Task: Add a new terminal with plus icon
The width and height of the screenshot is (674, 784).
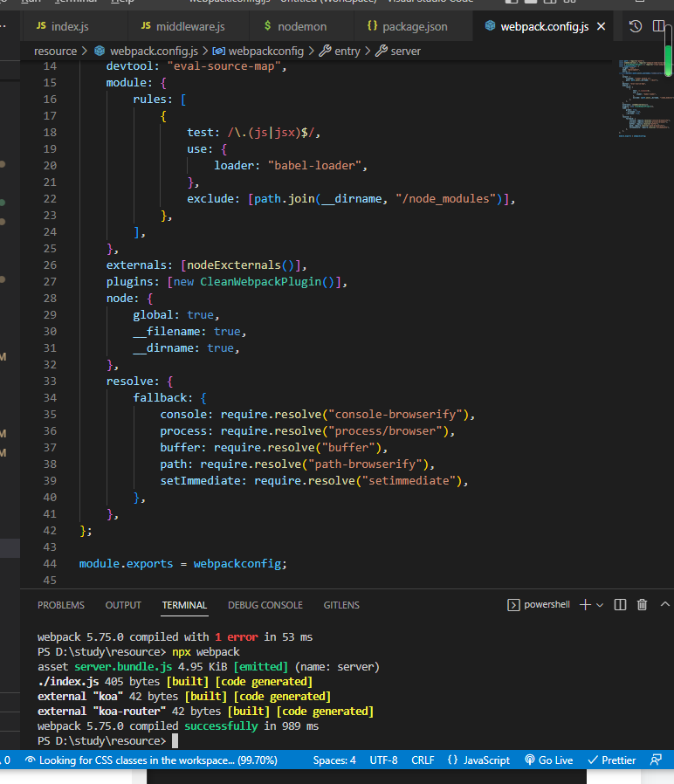Action: pyautogui.click(x=585, y=605)
